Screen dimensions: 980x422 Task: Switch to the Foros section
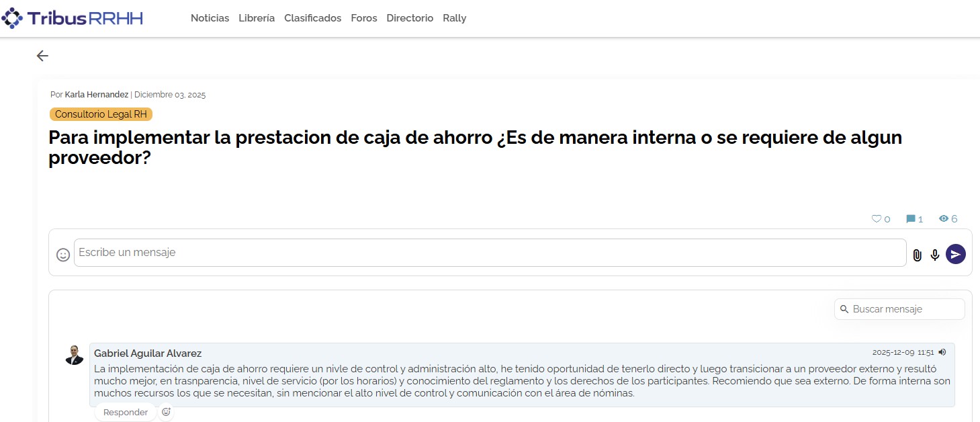tap(364, 18)
